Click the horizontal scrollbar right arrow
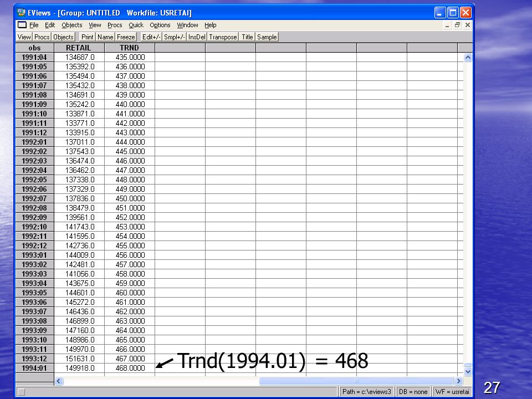 point(459,381)
